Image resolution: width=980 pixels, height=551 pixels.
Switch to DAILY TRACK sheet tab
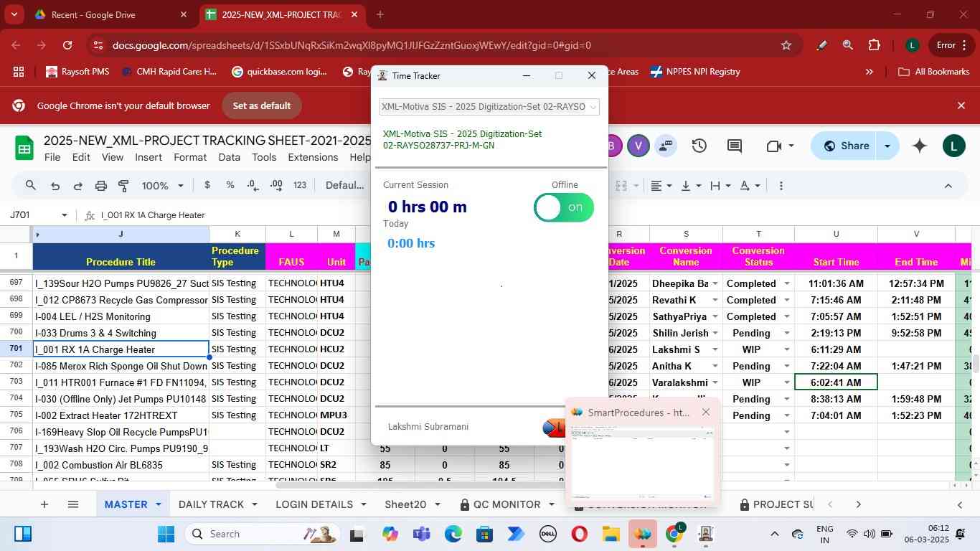[x=211, y=504]
